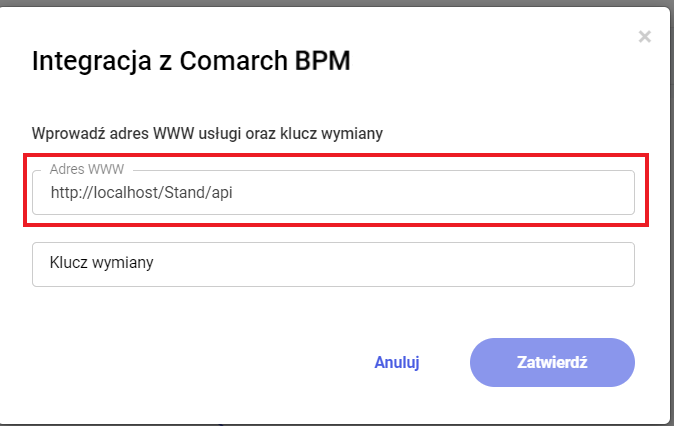Confirm with the Zatwierdź button
The width and height of the screenshot is (674, 426).
pyautogui.click(x=552, y=362)
